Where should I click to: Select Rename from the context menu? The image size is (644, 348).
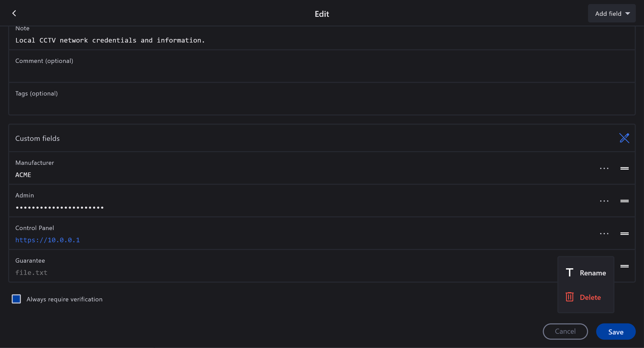click(x=586, y=273)
